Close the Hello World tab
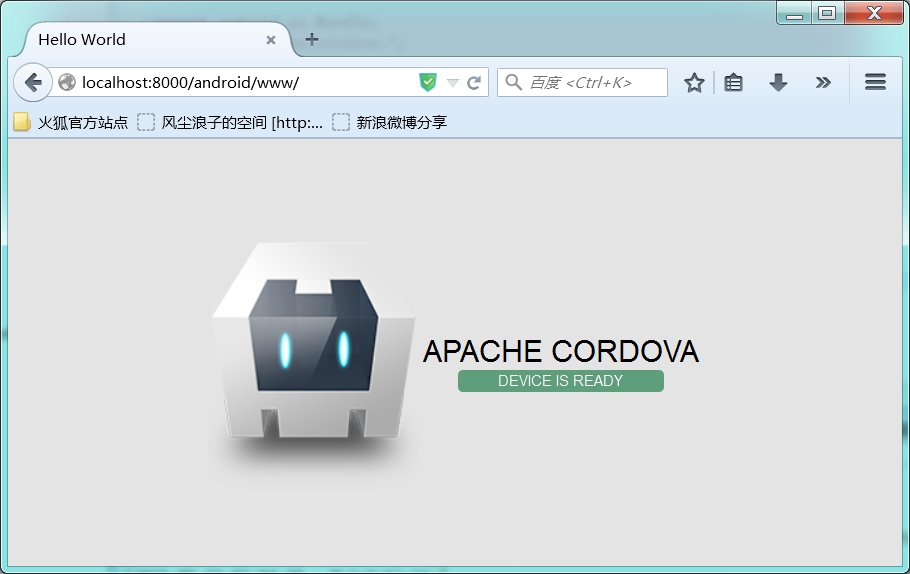Screen dimensions: 910x574 pyautogui.click(x=270, y=40)
